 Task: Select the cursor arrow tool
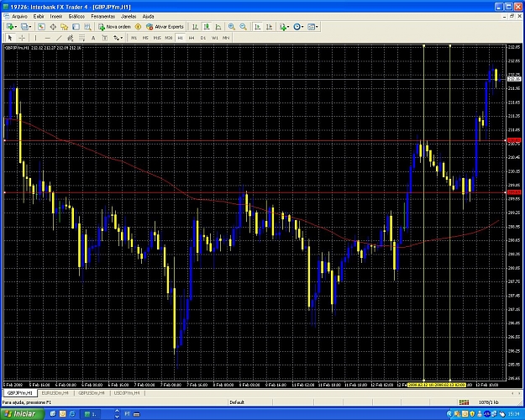tap(10, 38)
